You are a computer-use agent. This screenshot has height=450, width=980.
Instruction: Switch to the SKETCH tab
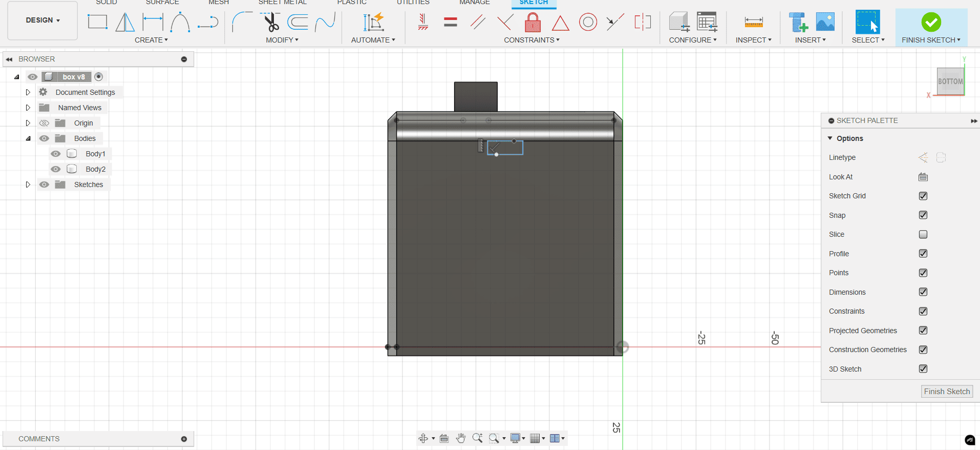click(x=534, y=3)
